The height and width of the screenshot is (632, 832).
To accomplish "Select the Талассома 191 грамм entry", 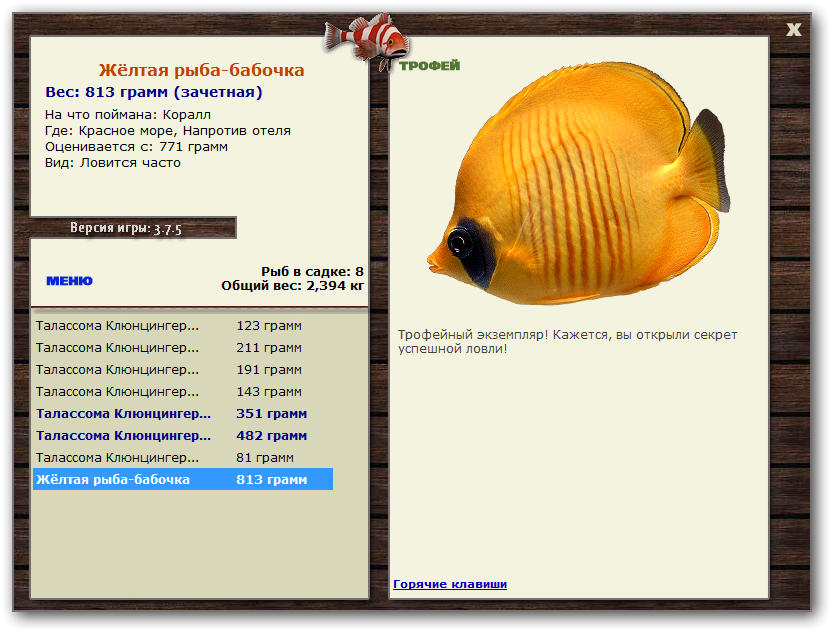I will (183, 370).
